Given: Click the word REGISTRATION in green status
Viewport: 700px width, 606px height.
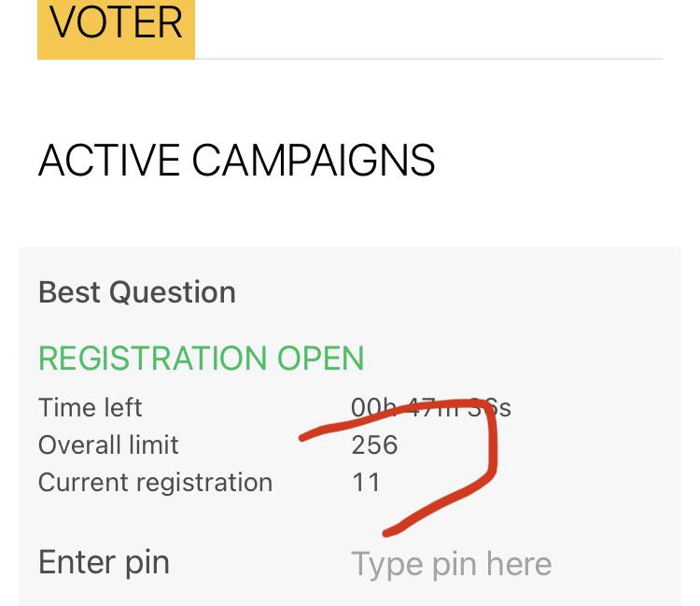Looking at the screenshot, I should pos(152,358).
